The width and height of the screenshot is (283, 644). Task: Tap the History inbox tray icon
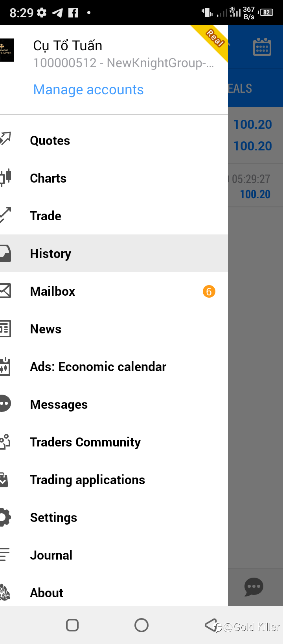pos(6,254)
